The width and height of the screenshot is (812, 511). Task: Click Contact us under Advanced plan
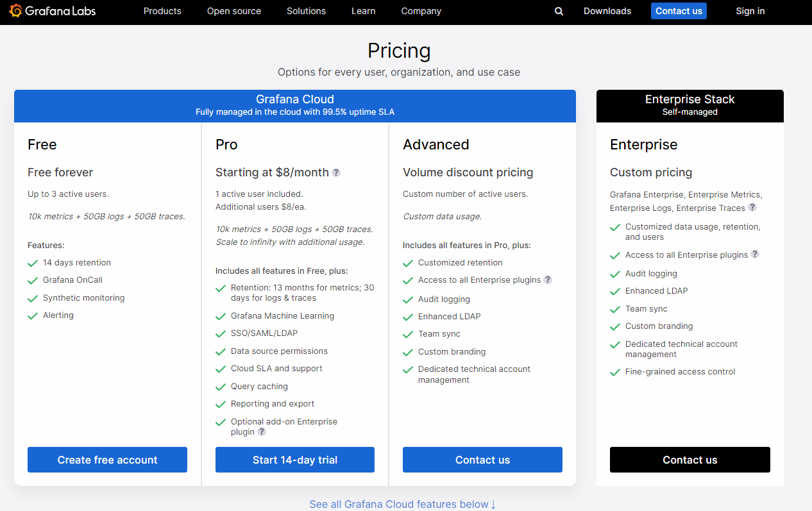(x=482, y=460)
